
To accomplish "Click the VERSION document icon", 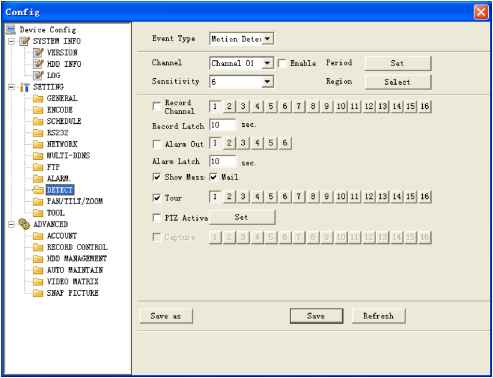I will coord(39,52).
